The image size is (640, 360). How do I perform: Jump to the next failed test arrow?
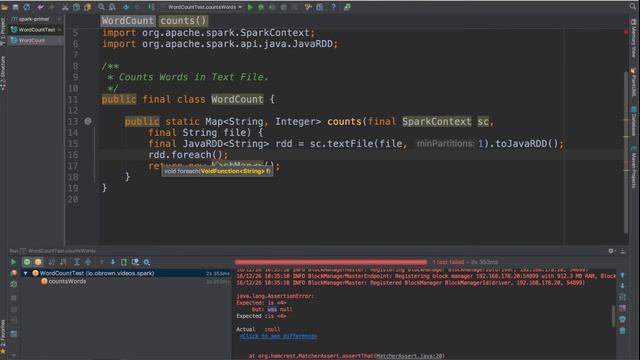point(113,262)
